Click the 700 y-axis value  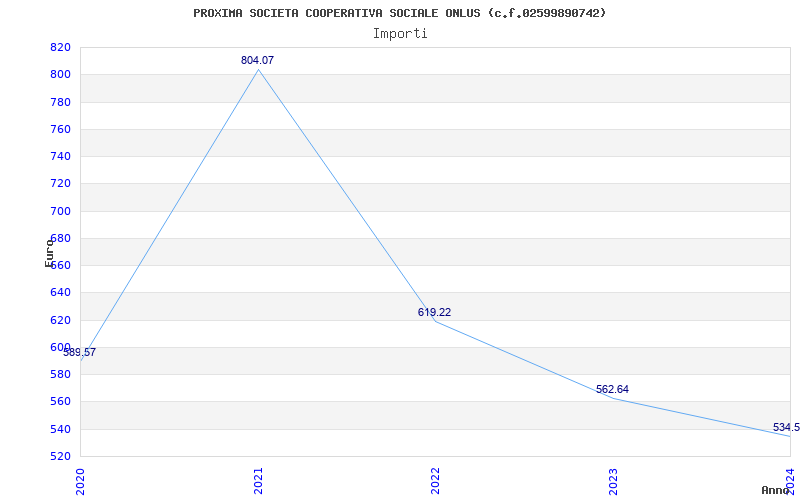(x=60, y=211)
